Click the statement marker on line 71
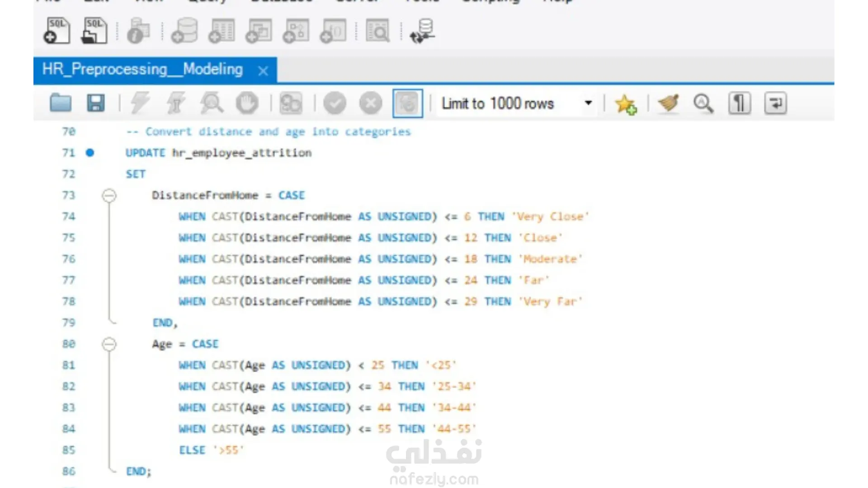 (x=90, y=153)
